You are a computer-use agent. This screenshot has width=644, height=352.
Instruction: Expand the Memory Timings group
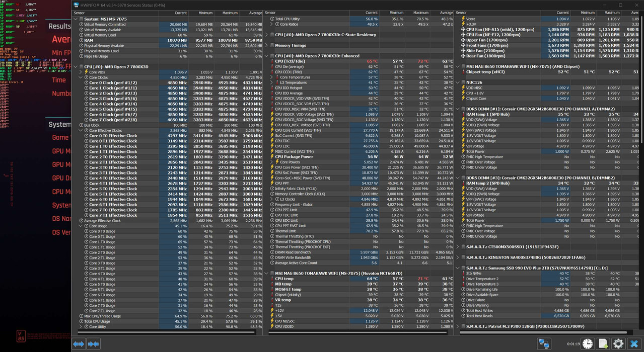[266, 45]
